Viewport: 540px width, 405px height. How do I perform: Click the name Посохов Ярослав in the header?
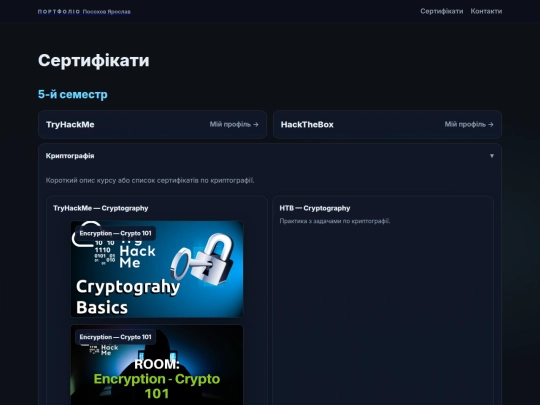[106, 12]
